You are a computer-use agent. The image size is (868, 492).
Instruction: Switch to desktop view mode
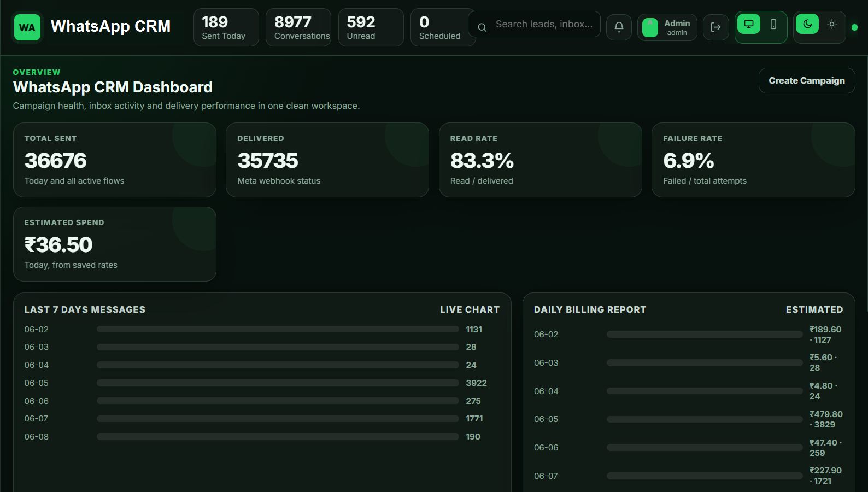pos(749,24)
